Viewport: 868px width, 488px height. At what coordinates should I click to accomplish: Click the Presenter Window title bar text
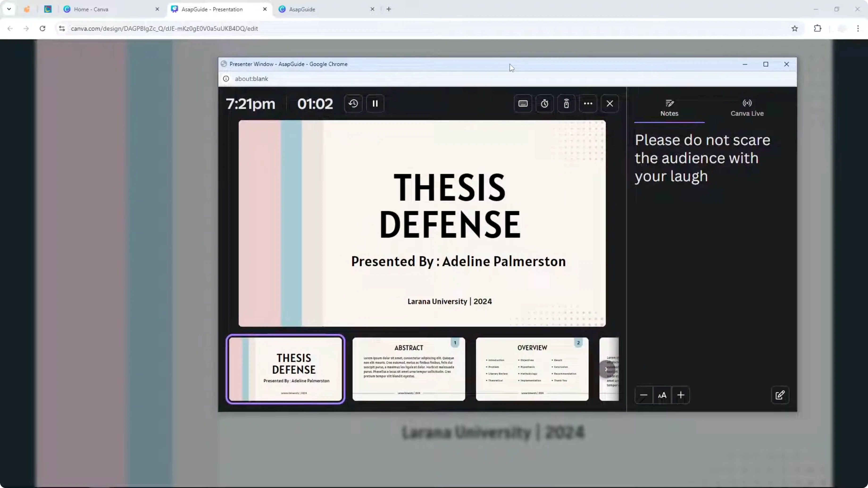click(288, 64)
